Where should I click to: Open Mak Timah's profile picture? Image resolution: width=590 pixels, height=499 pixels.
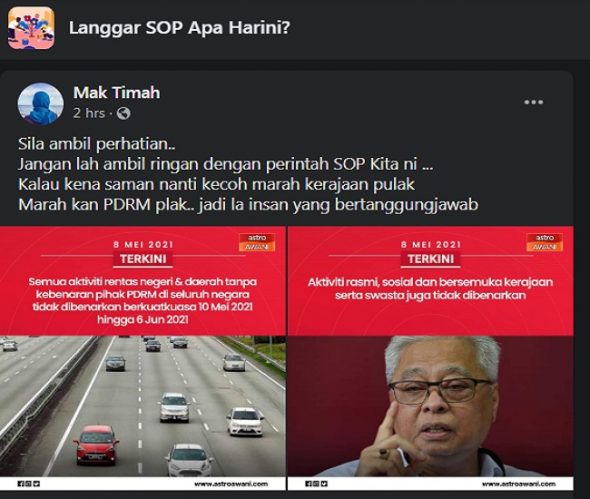pos(40,103)
